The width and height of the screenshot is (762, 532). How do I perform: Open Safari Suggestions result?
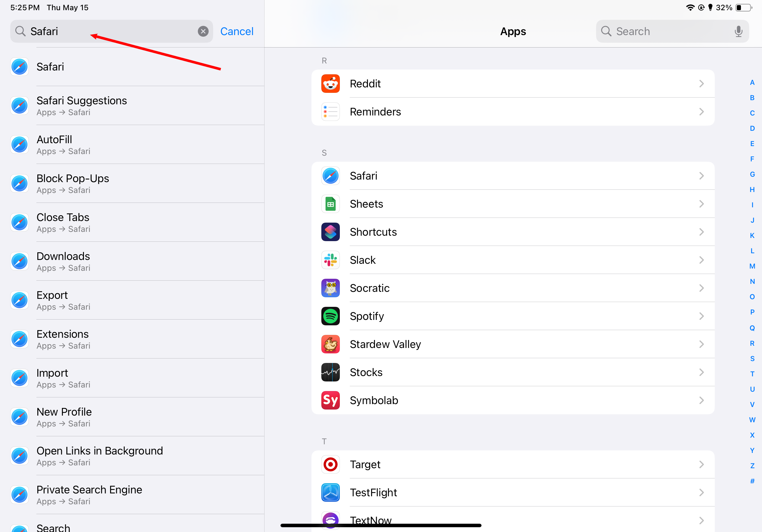tap(132, 106)
